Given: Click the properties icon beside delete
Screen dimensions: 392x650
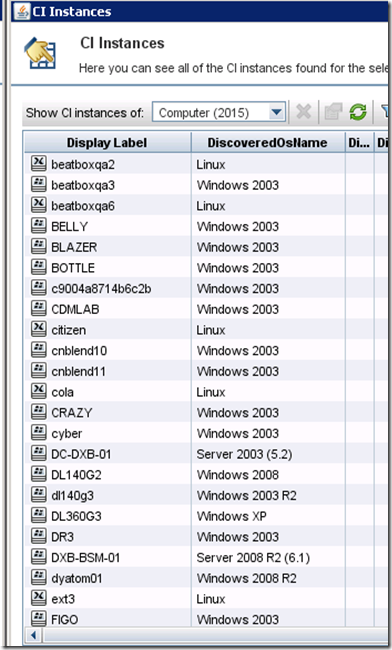Looking at the screenshot, I should 333,112.
